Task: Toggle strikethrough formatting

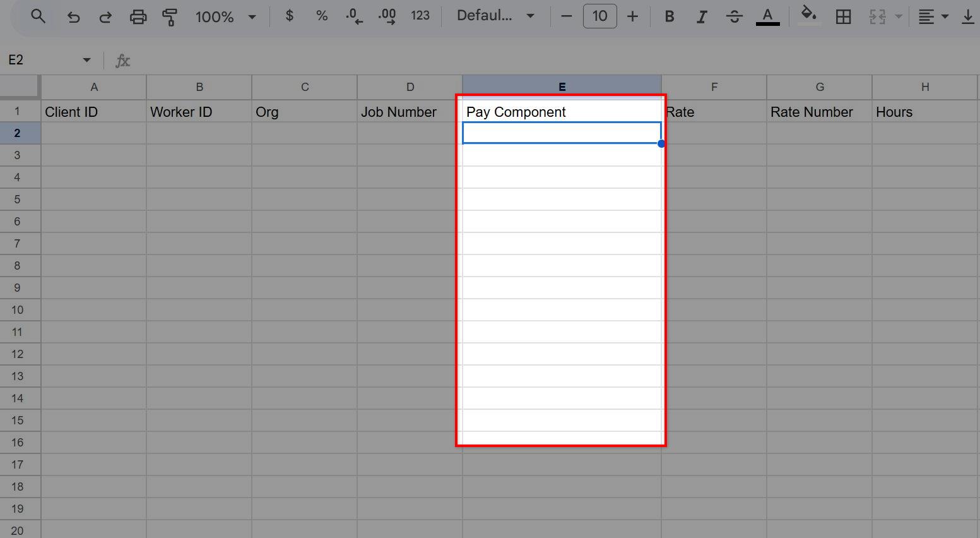Action: click(x=734, y=16)
